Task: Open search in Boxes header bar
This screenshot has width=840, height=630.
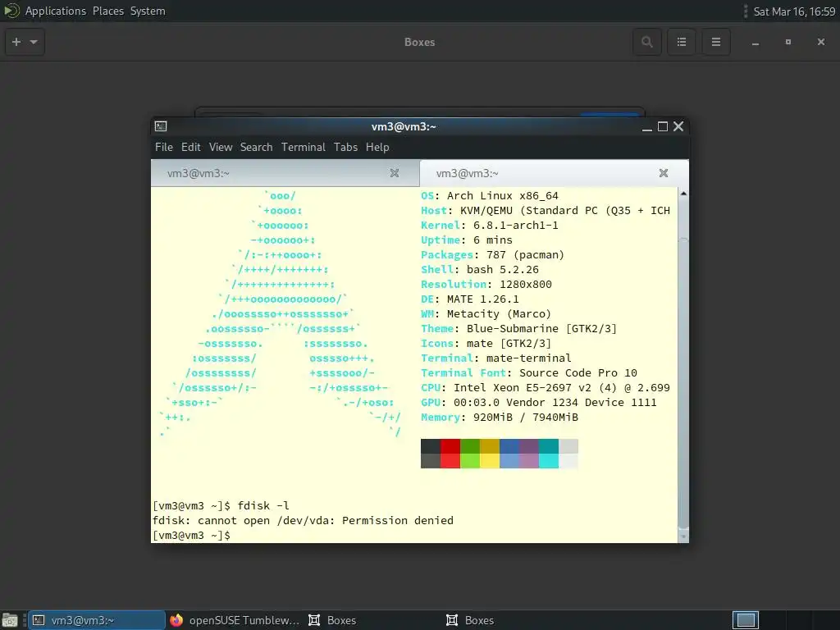Action: pyautogui.click(x=647, y=42)
